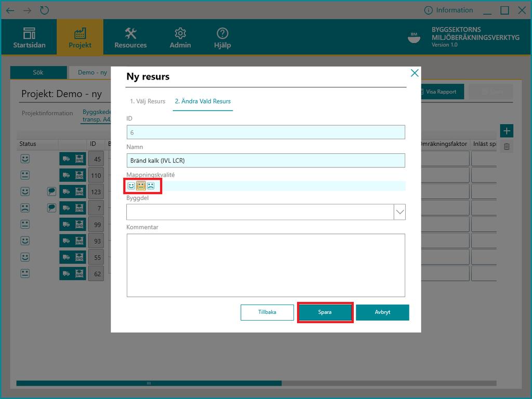Click the ID cell 123
This screenshot has width=532, height=399.
tap(96, 192)
